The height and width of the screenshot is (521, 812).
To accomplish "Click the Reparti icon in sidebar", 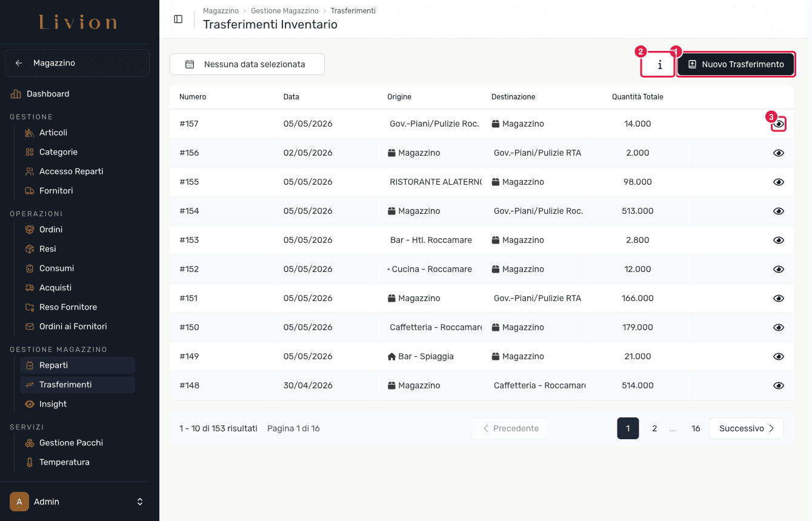I will tap(30, 365).
